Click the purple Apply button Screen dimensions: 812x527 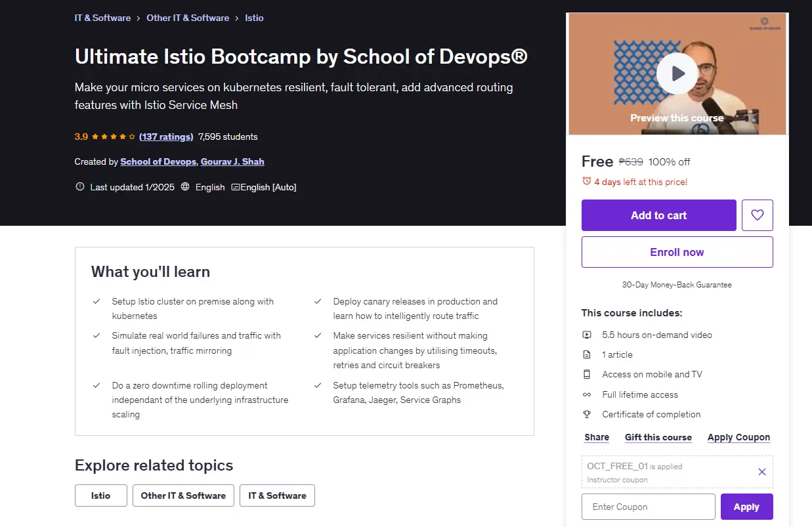[747, 507]
